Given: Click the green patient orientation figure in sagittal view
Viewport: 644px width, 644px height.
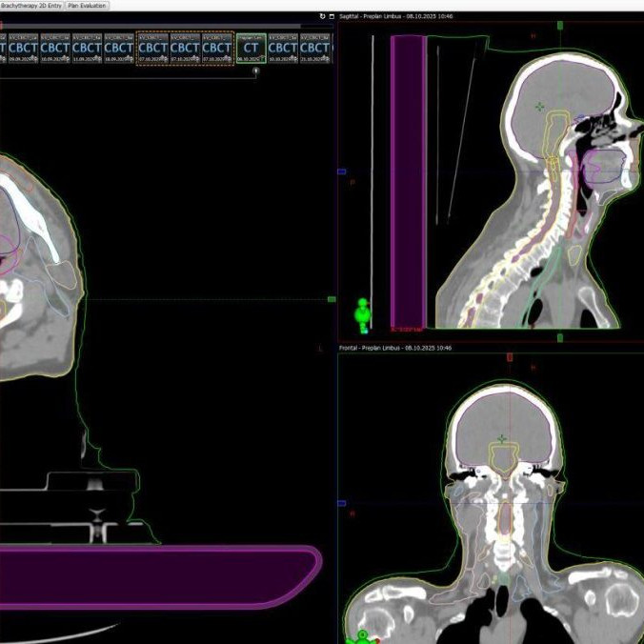Looking at the screenshot, I should click(x=362, y=313).
